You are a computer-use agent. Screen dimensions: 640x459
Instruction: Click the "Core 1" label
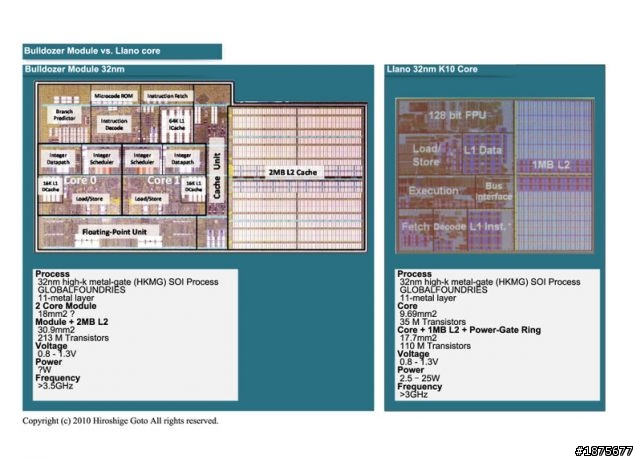(x=163, y=180)
